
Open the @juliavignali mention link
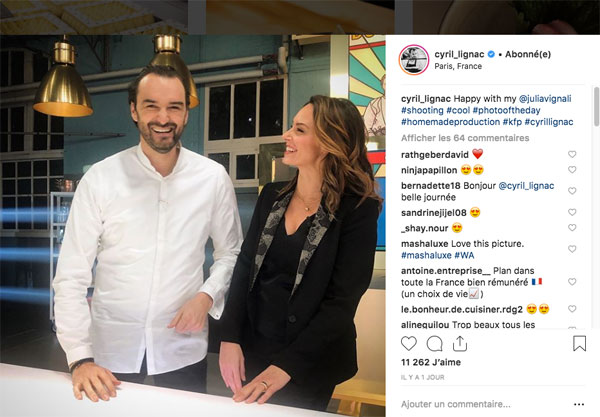click(545, 99)
